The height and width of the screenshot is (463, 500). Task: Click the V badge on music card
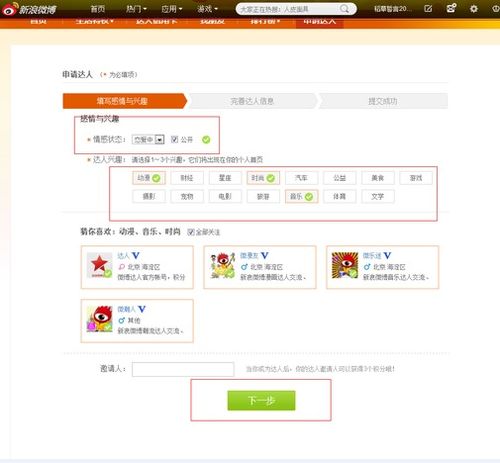pos(387,256)
